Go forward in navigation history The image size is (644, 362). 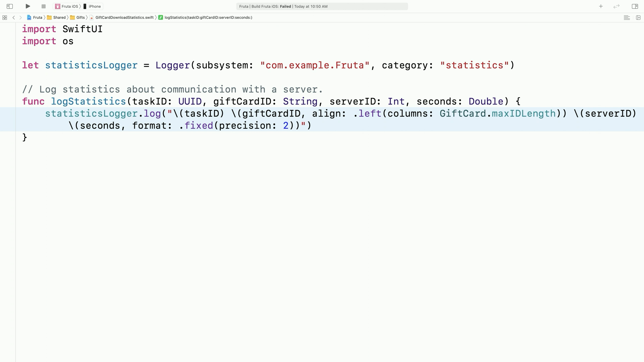[x=21, y=17]
